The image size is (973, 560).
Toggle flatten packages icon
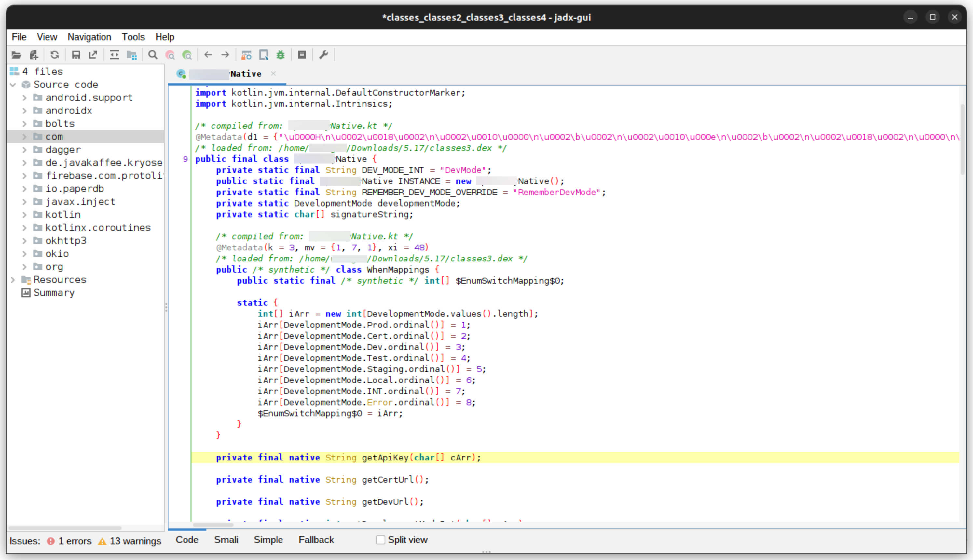pyautogui.click(x=132, y=55)
